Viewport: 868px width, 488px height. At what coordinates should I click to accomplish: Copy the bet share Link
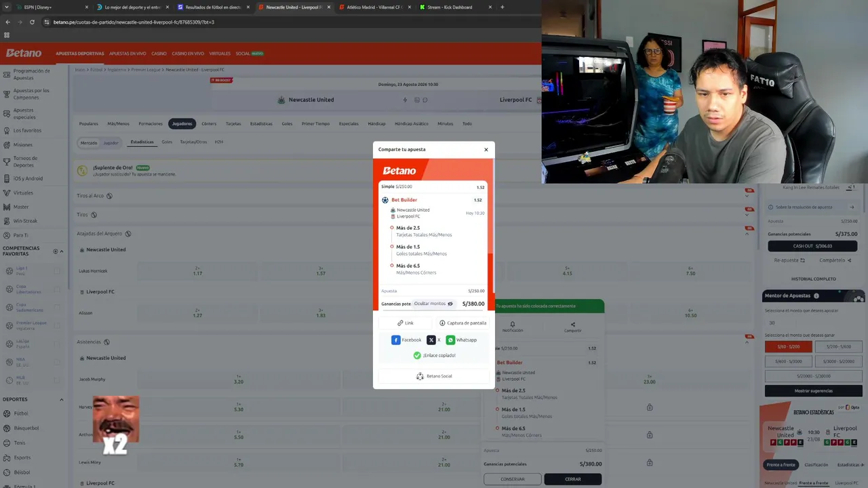pos(406,323)
